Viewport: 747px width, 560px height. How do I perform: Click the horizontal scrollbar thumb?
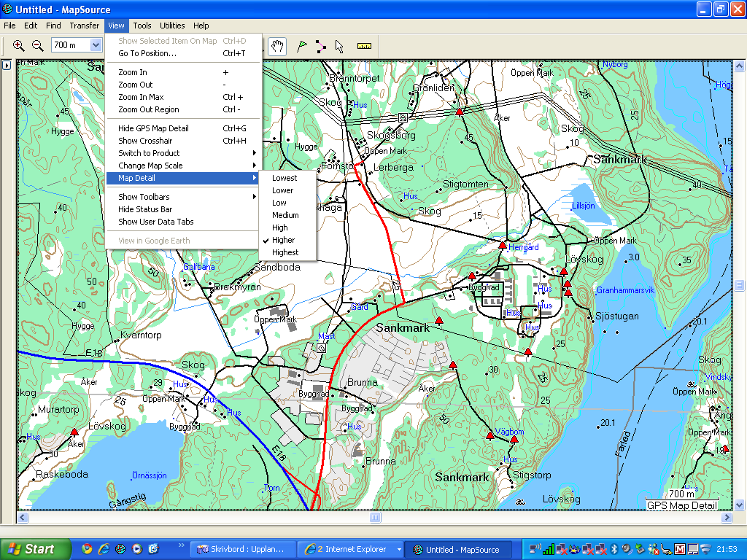(x=376, y=517)
